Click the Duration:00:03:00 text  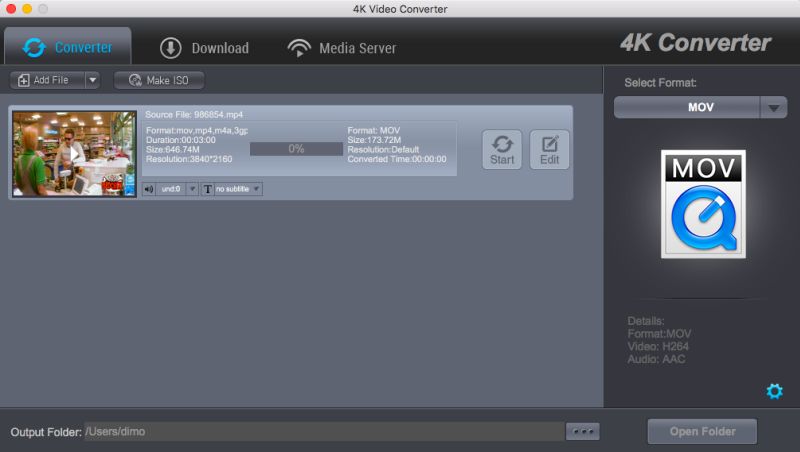pos(181,140)
